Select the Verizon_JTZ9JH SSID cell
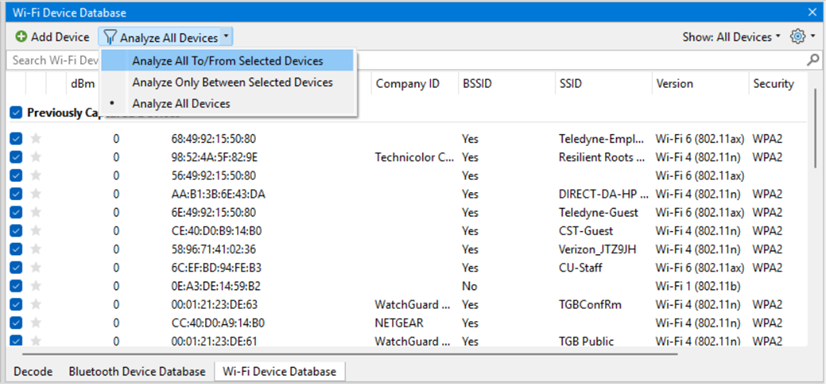 [x=597, y=249]
